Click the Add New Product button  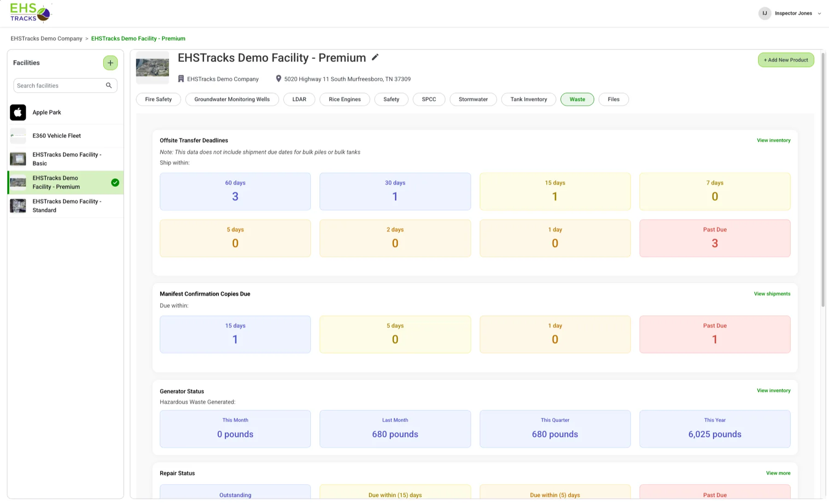pos(786,60)
